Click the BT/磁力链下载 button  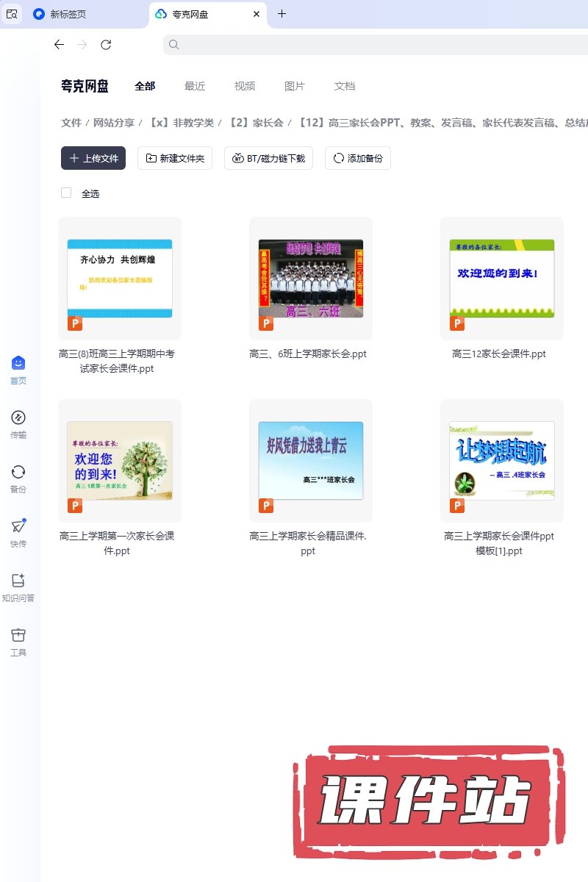coord(269,158)
